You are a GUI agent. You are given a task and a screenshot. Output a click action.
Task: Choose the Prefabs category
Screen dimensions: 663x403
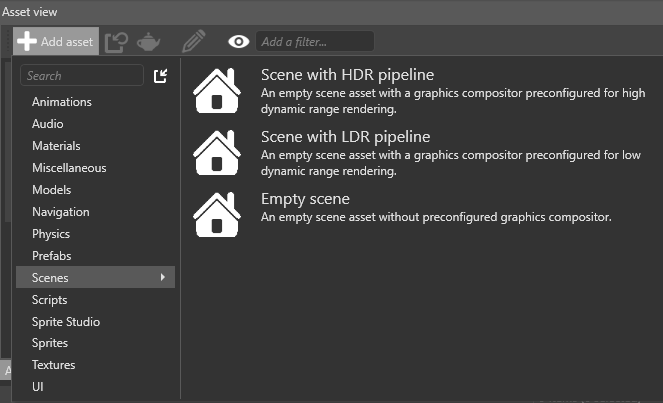click(x=53, y=256)
